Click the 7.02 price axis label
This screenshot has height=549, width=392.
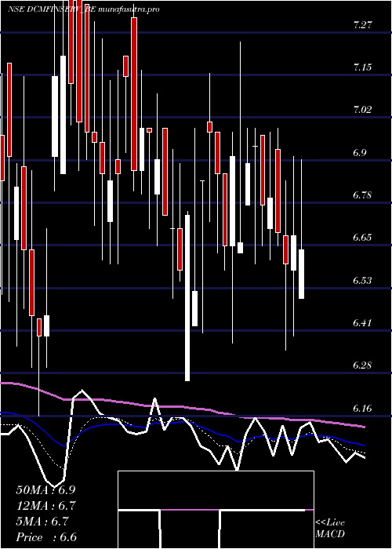(362, 110)
